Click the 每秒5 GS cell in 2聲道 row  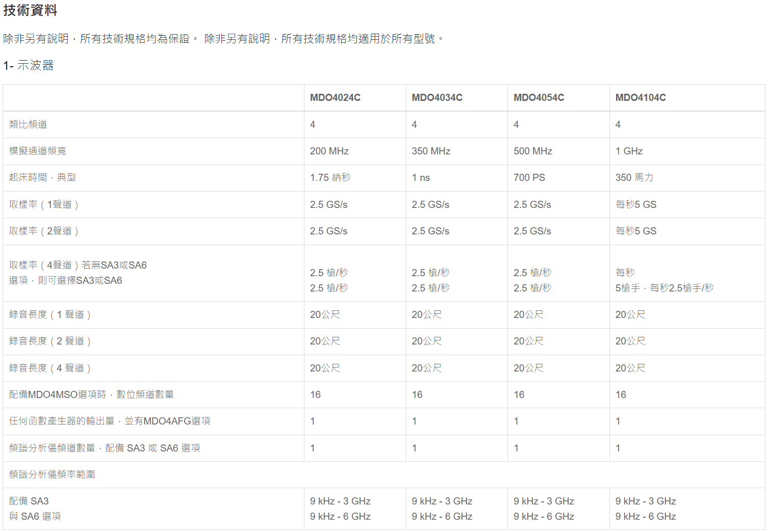pos(636,231)
